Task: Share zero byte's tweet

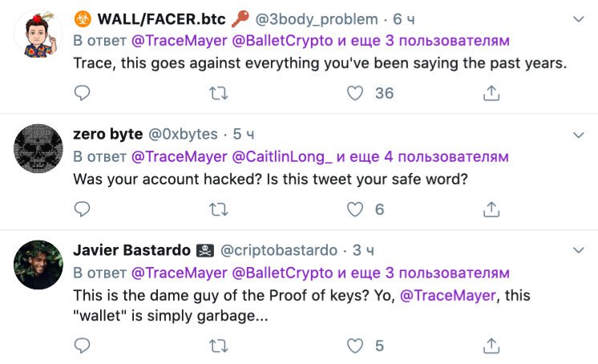Action: click(x=491, y=209)
